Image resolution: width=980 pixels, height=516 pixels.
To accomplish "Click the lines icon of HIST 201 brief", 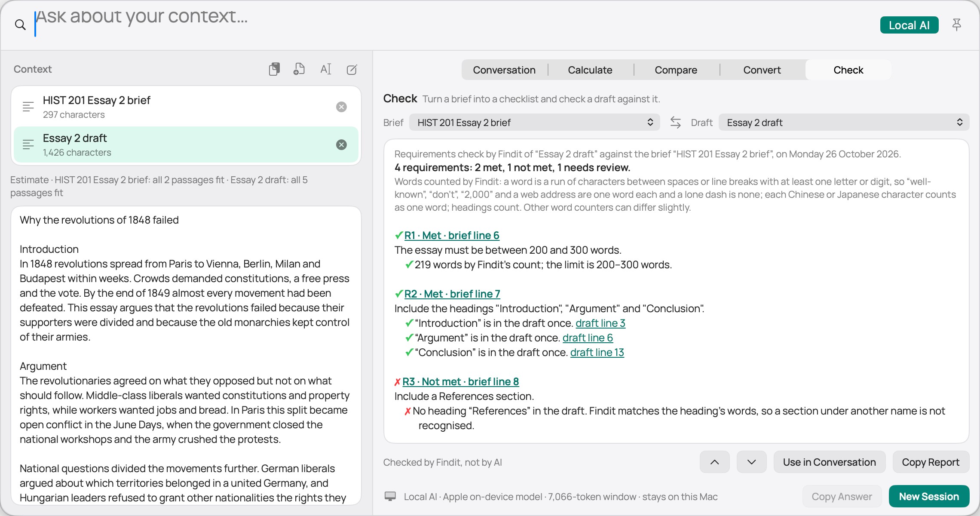I will (28, 107).
